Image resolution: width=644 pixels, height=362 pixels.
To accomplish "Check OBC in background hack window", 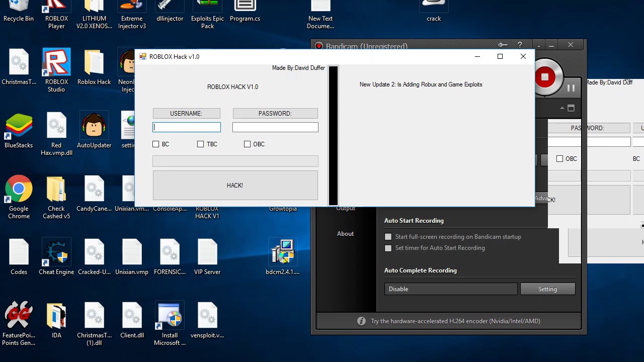I will (559, 159).
